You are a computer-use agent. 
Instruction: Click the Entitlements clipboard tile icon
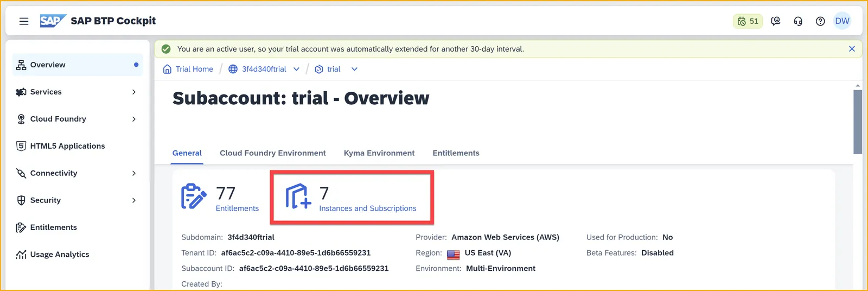(x=194, y=197)
